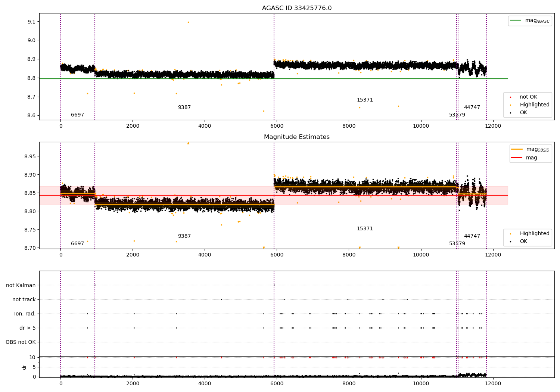This screenshot has height=392, width=560.
Task: Select the mag AGASC legend entry in top plot
Action: click(x=530, y=21)
